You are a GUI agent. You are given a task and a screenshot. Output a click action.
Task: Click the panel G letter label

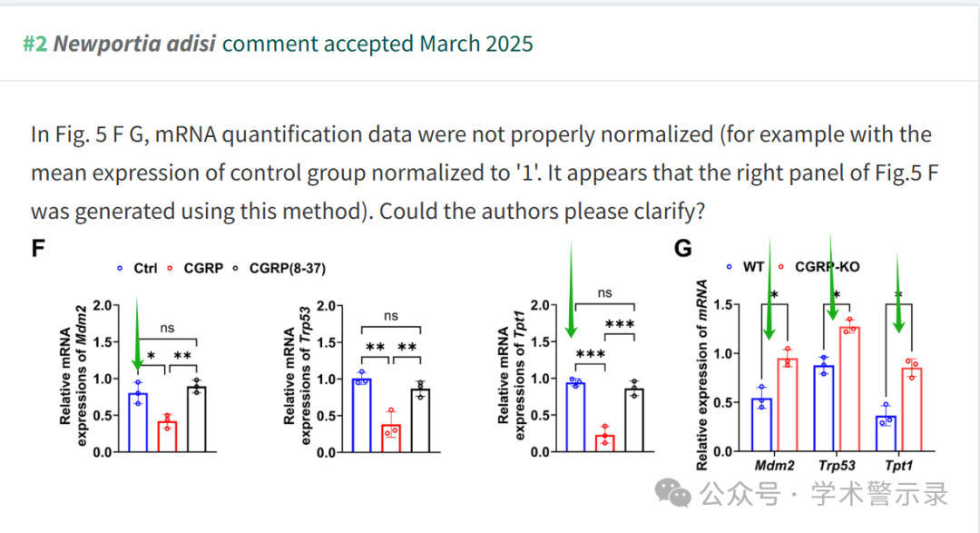[682, 249]
